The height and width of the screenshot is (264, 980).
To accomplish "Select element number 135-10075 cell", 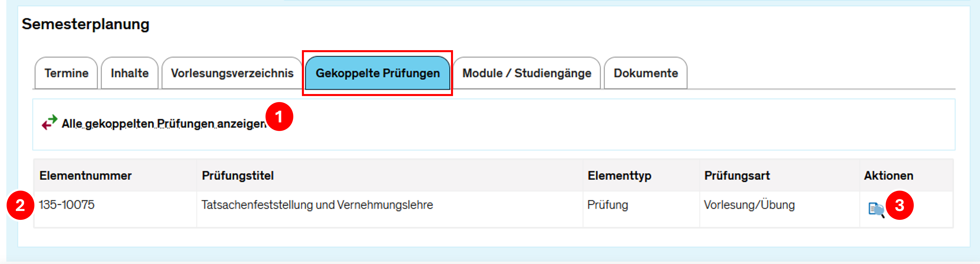I will coord(67,205).
